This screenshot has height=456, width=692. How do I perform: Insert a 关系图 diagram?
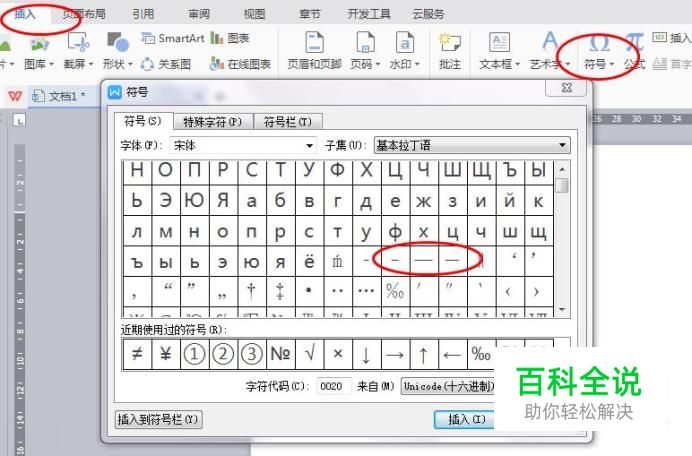point(166,64)
